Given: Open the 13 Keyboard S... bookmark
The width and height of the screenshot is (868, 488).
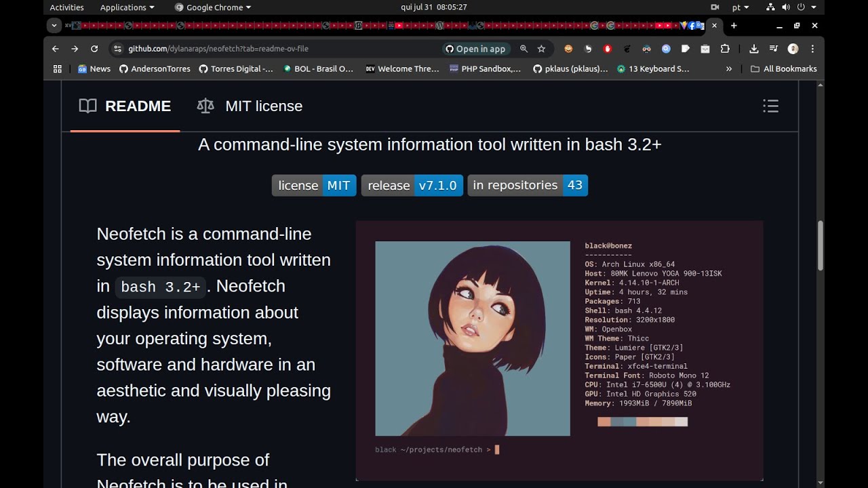Looking at the screenshot, I should [x=653, y=68].
